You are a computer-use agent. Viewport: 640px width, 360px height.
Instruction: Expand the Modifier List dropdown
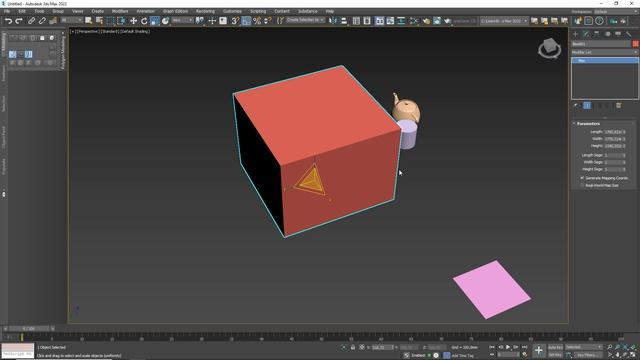pyautogui.click(x=604, y=52)
